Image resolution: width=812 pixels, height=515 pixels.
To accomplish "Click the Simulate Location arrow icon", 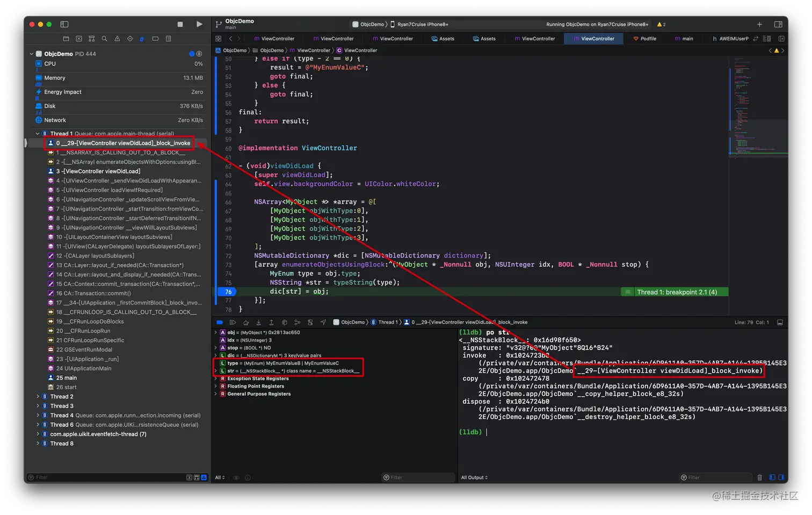I will click(323, 322).
